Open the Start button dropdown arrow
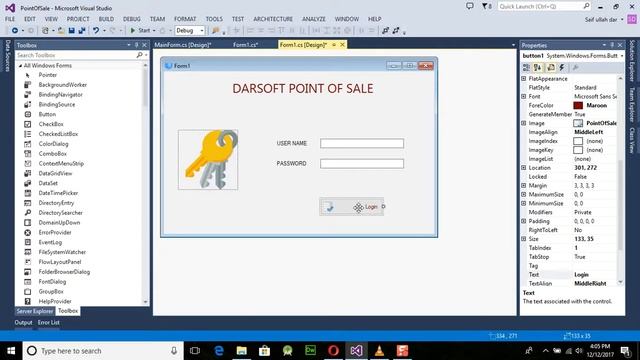640x360 pixels. pos(154,31)
